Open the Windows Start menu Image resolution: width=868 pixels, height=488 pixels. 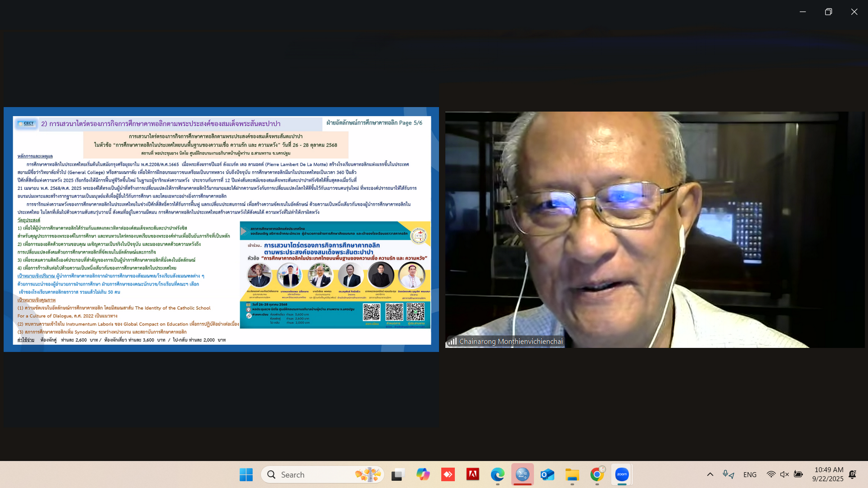tap(246, 474)
